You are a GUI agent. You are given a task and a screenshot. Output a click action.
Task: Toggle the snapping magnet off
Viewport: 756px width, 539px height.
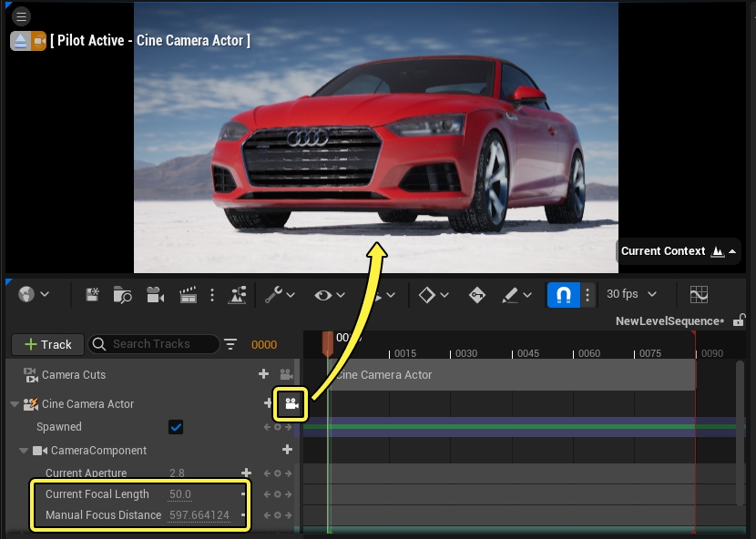pyautogui.click(x=561, y=294)
